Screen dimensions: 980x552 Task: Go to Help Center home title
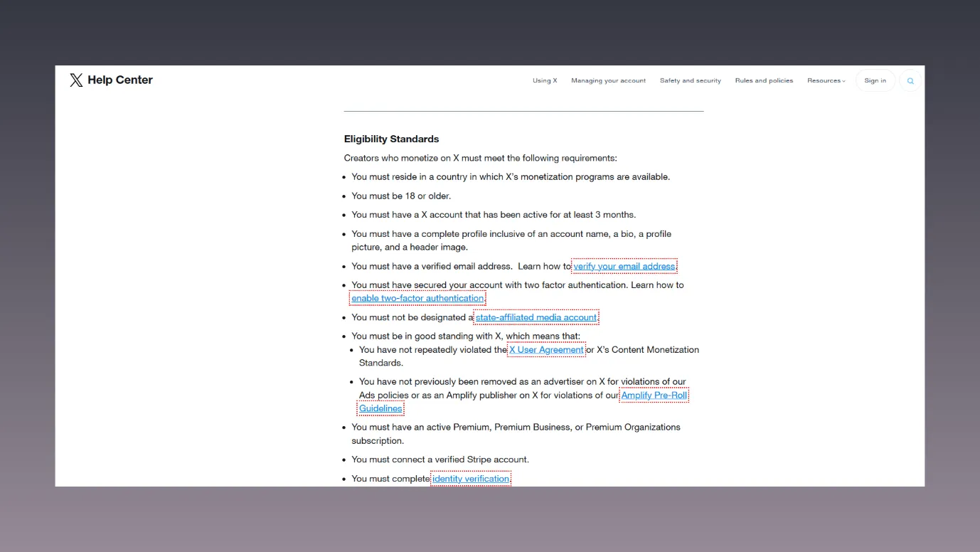click(120, 80)
